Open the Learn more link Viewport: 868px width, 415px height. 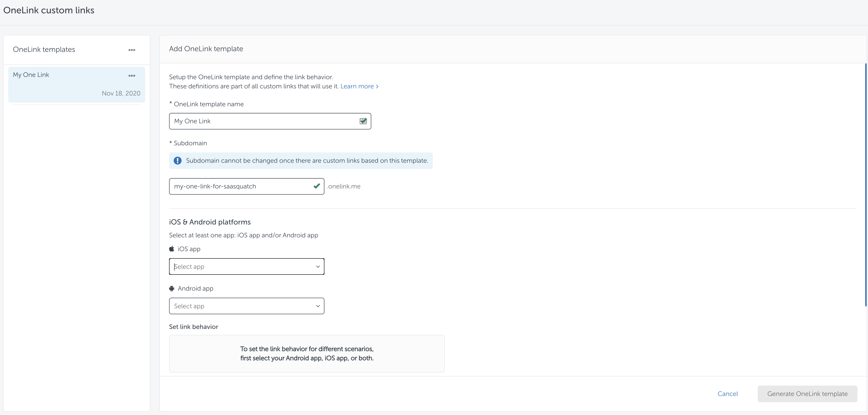[357, 86]
